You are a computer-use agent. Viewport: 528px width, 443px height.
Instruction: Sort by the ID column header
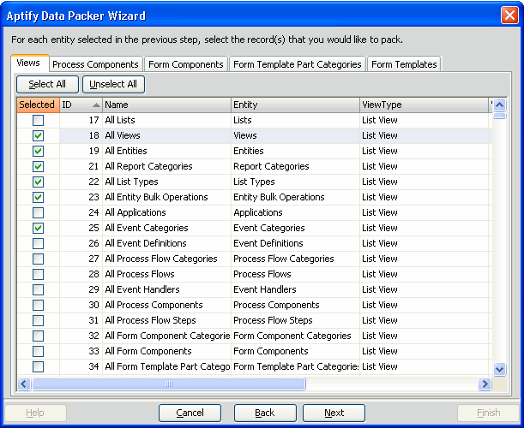tap(81, 105)
